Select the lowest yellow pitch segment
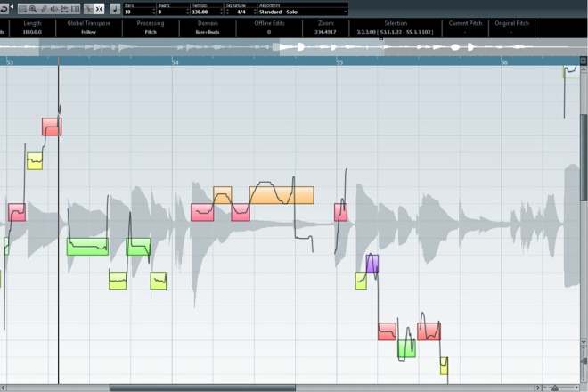 coord(444,366)
